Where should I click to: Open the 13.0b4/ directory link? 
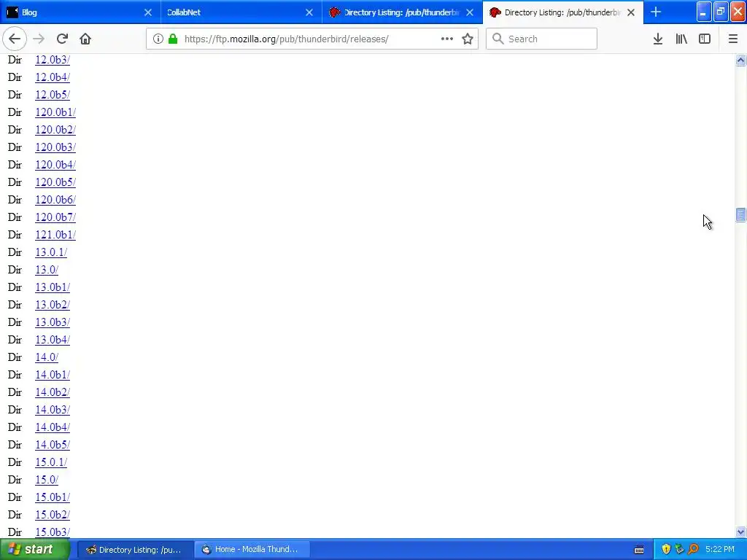[x=53, y=340]
